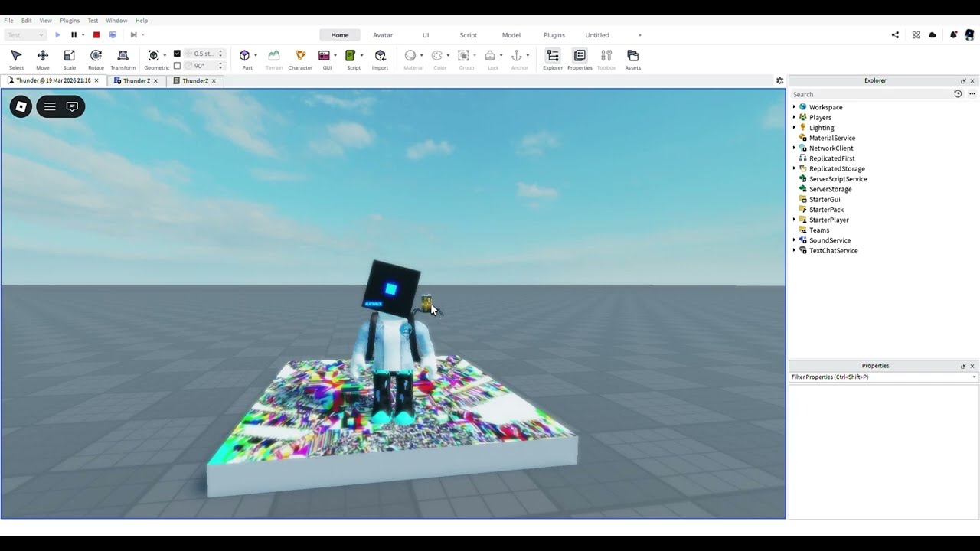The image size is (980, 551).
Task: Activate the Transform tool
Action: 122,59
